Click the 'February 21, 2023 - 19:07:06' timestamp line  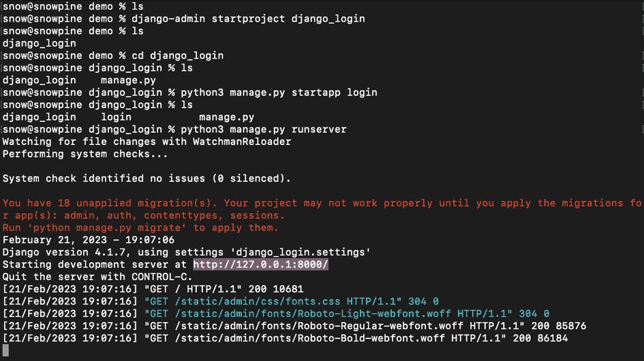click(89, 240)
